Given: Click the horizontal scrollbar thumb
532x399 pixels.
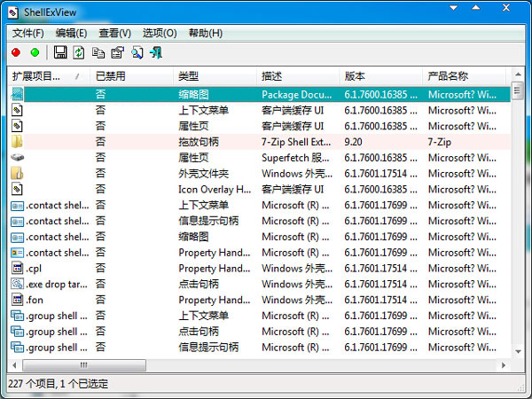Looking at the screenshot, I should point(83,364).
